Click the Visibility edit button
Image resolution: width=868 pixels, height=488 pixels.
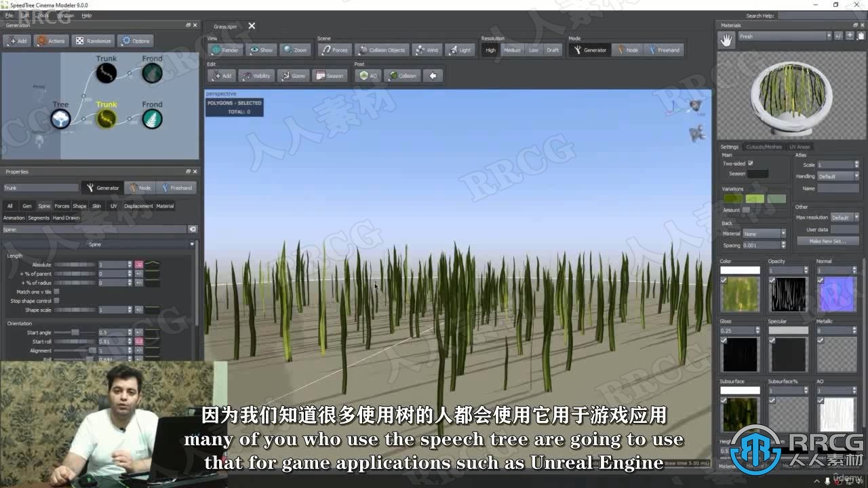coord(256,76)
